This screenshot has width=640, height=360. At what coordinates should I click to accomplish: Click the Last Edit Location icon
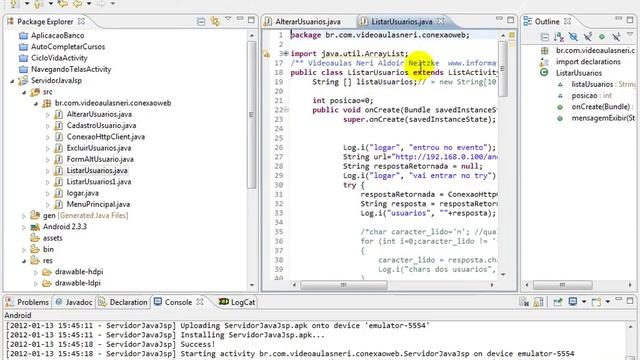[x=62, y=4]
